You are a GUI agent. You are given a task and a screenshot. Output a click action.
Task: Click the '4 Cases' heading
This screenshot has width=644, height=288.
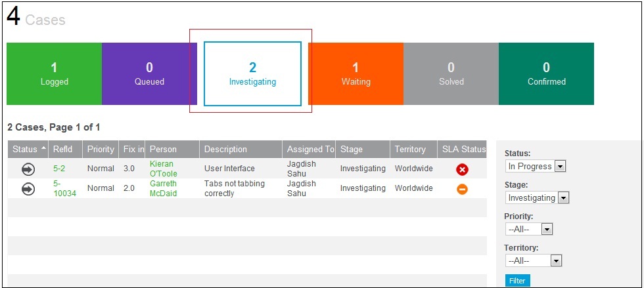tap(37, 17)
